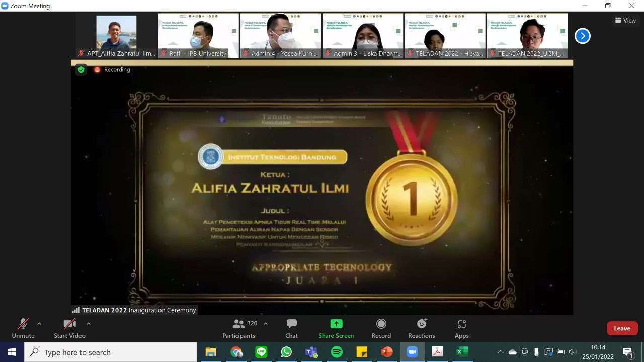Click the taskbar search box
Screen dimensions: 644x362
click(111, 352)
